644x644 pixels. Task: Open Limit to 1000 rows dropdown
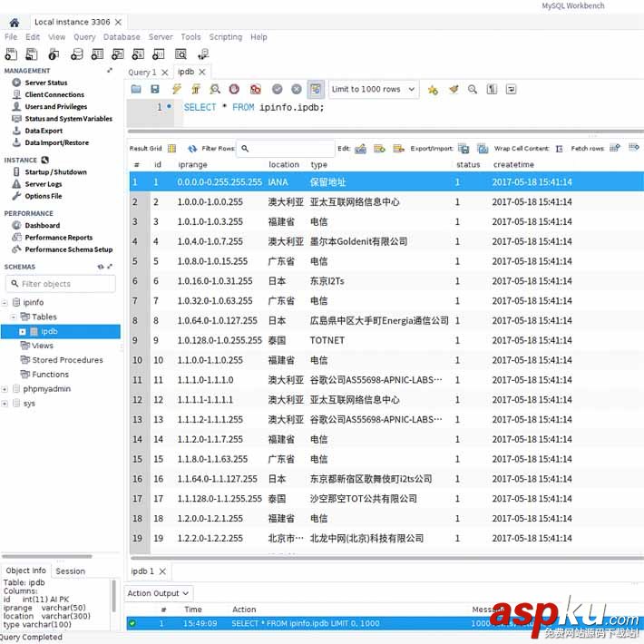coord(374,89)
